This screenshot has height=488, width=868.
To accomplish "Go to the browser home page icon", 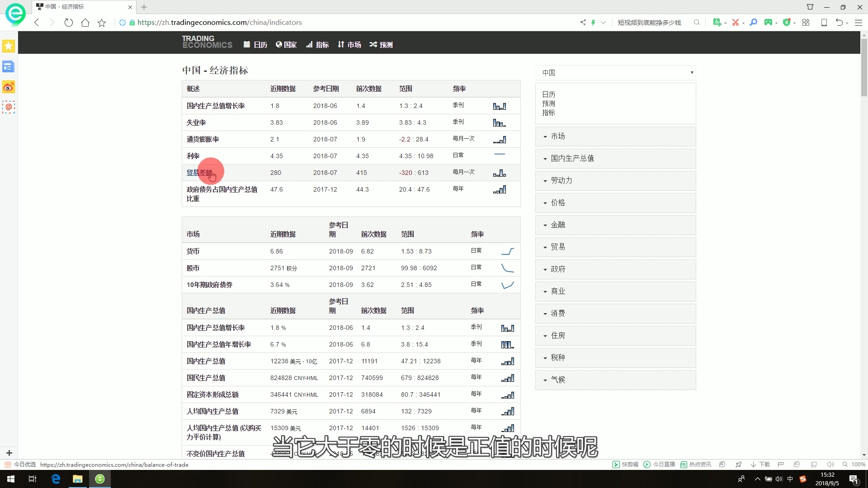I will click(85, 23).
